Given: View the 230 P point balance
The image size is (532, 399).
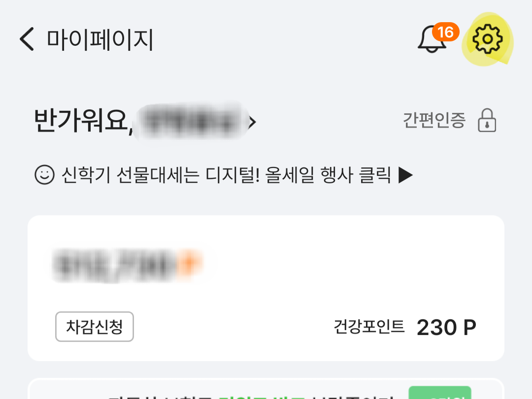Looking at the screenshot, I should point(446,328).
